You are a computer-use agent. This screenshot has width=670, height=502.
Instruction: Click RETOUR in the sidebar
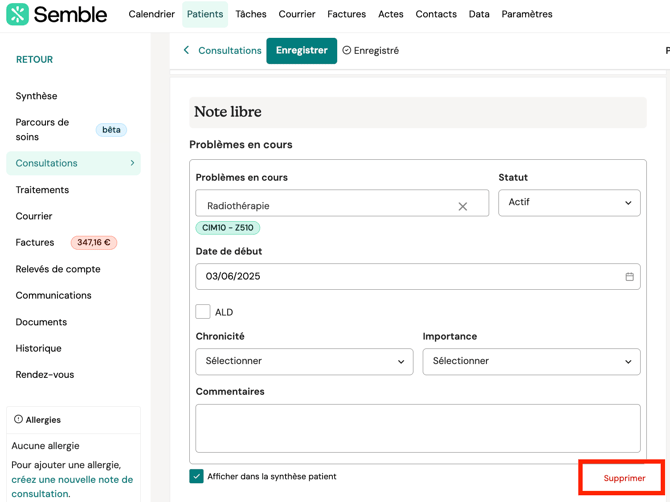pos(35,59)
